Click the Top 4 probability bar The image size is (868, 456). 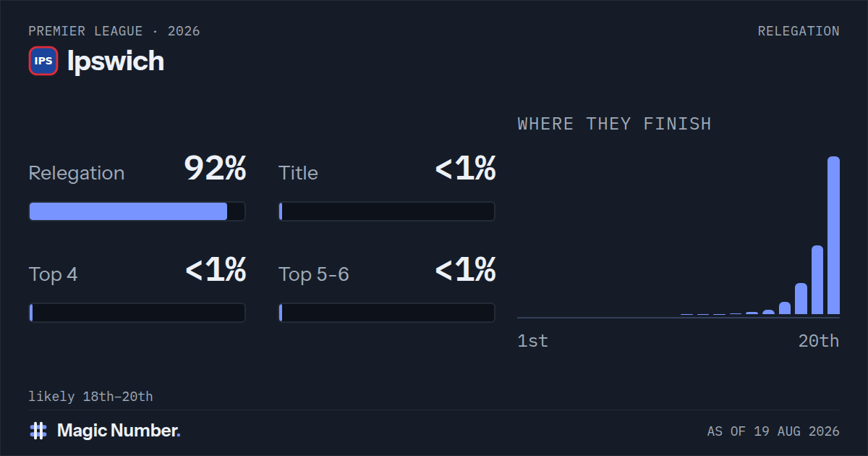[x=137, y=313]
